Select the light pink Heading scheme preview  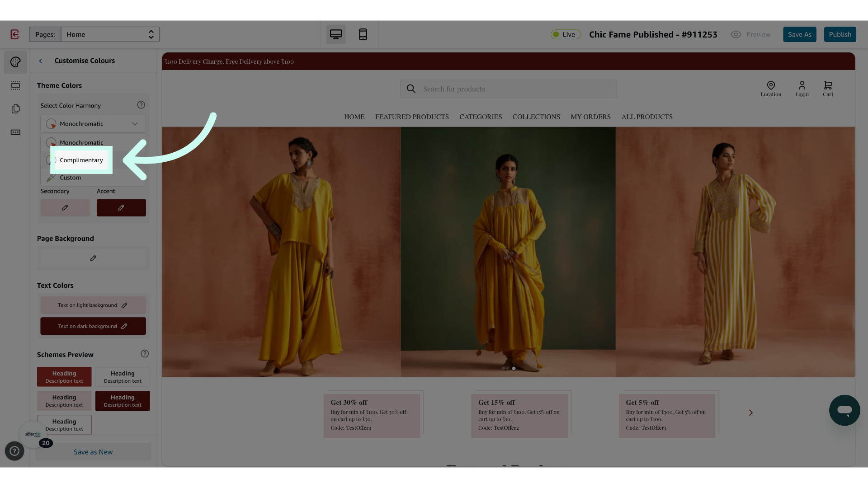coord(64,401)
